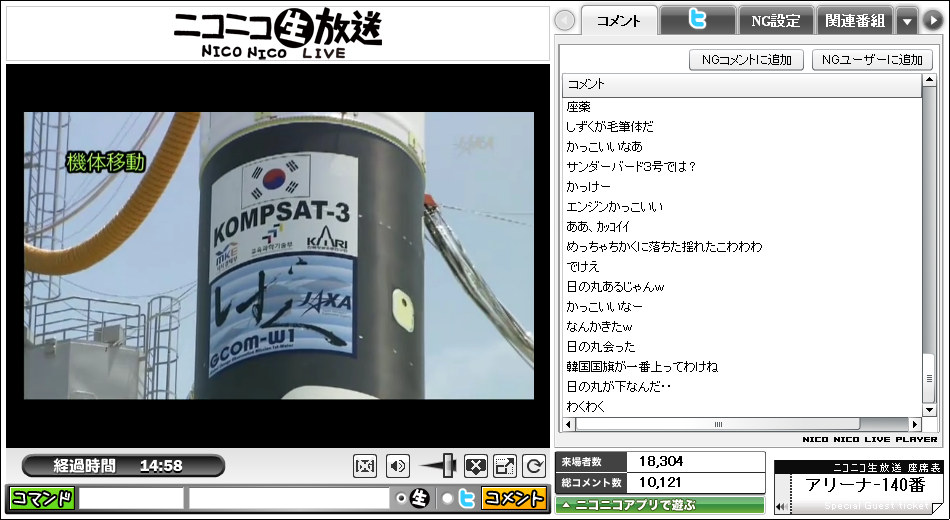Screen dimensions: 950x520
Task: Click the コマンド button
Action: pos(42,498)
